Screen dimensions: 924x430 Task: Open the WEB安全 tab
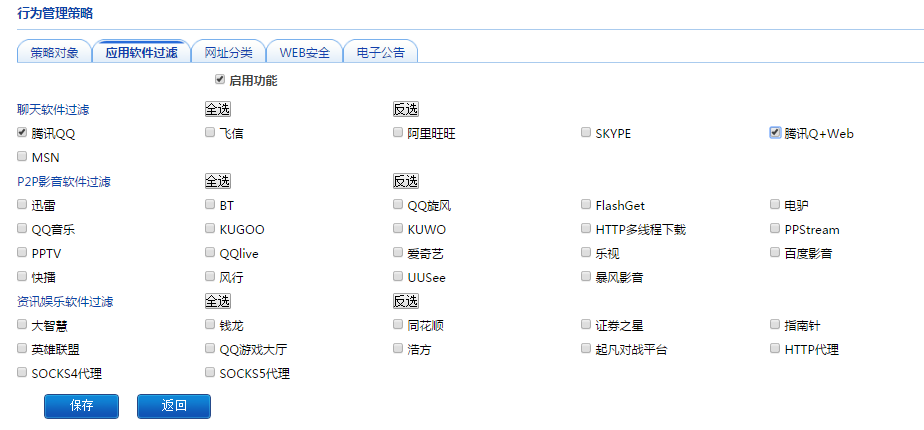click(304, 52)
